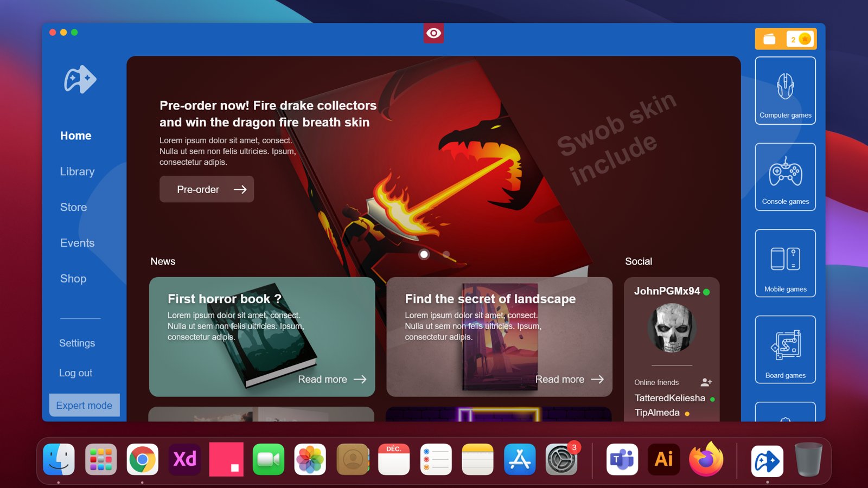Click the Online friends label
Image resolution: width=868 pixels, height=488 pixels.
[656, 382]
